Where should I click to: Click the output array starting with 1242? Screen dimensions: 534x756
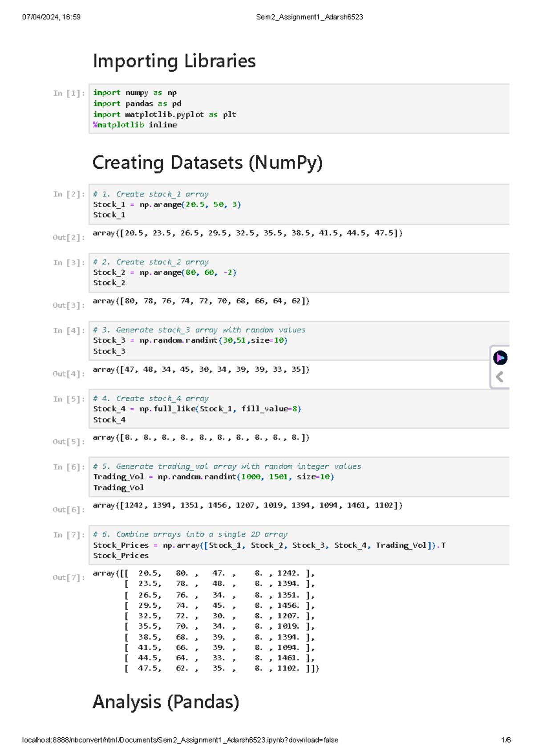pyautogui.click(x=247, y=505)
